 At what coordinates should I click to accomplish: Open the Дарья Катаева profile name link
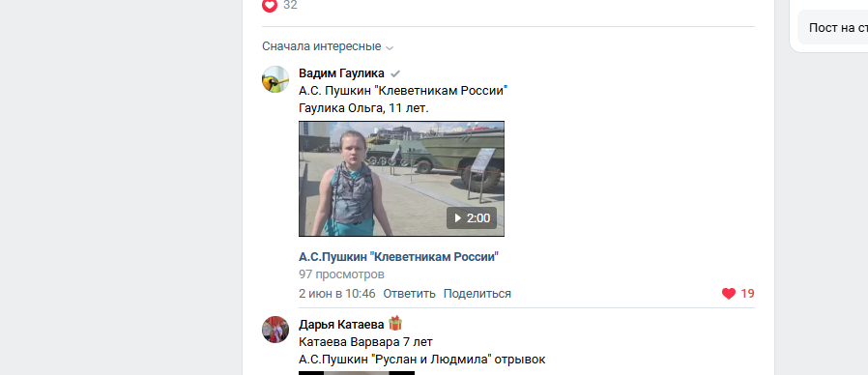tap(341, 325)
